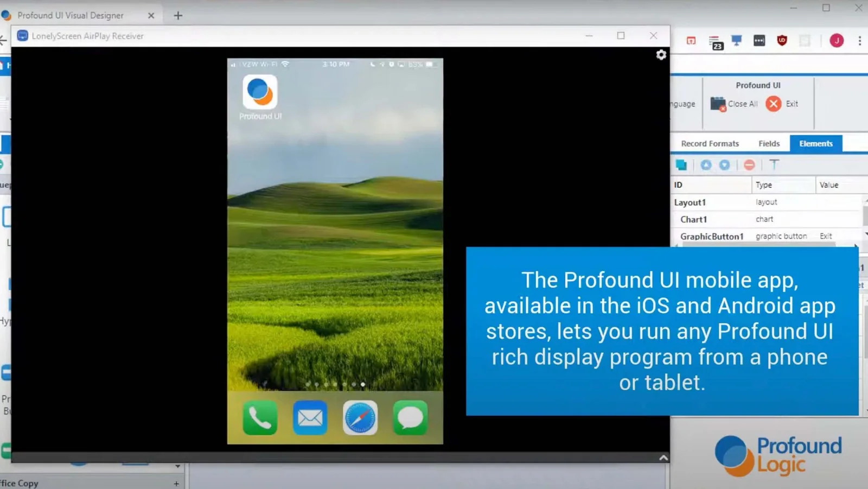Click the Value column header

841,185
